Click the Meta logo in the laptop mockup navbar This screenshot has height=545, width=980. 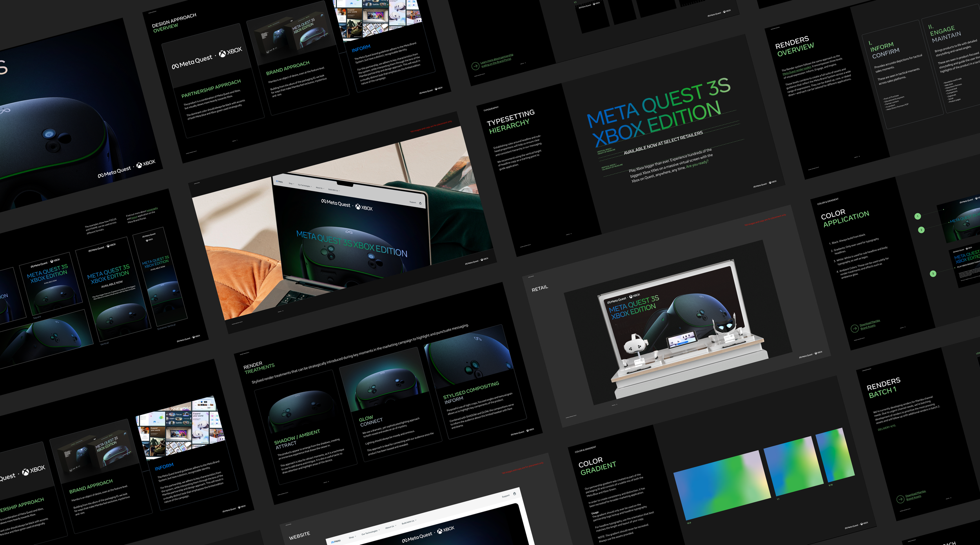279,182
